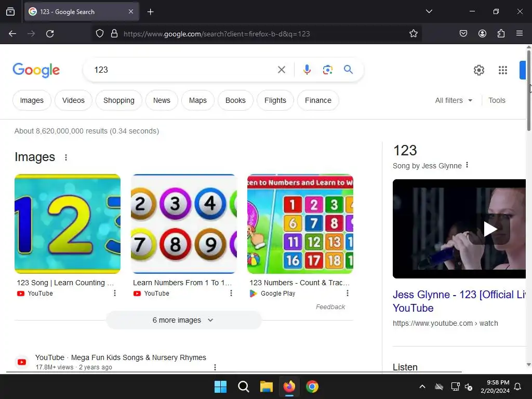Open the 123 Numbers app image
Viewport: 532px width, 399px height.
pos(300,224)
